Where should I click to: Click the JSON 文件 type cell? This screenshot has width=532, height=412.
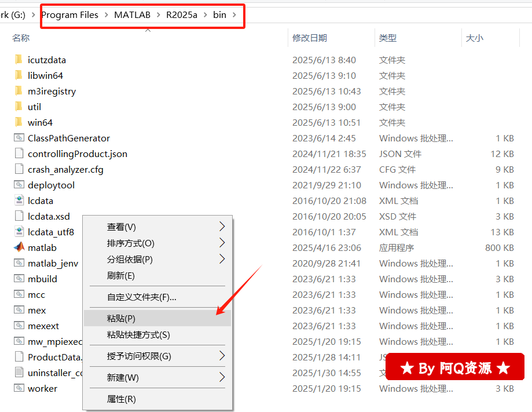[401, 154]
